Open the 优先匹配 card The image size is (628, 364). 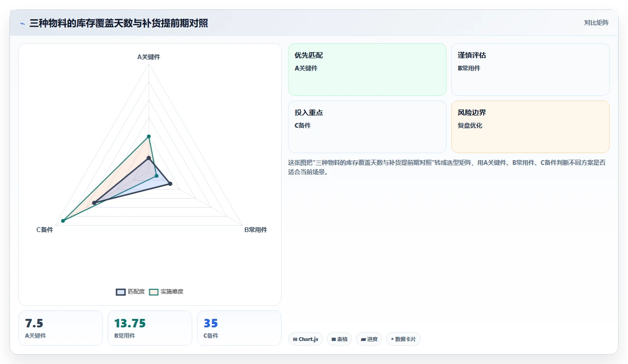(367, 70)
